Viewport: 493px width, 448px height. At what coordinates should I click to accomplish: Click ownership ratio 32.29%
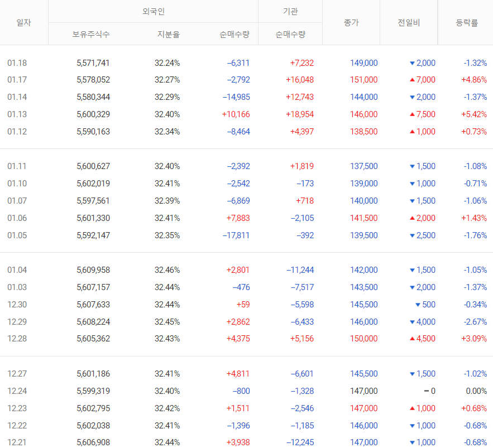point(167,97)
